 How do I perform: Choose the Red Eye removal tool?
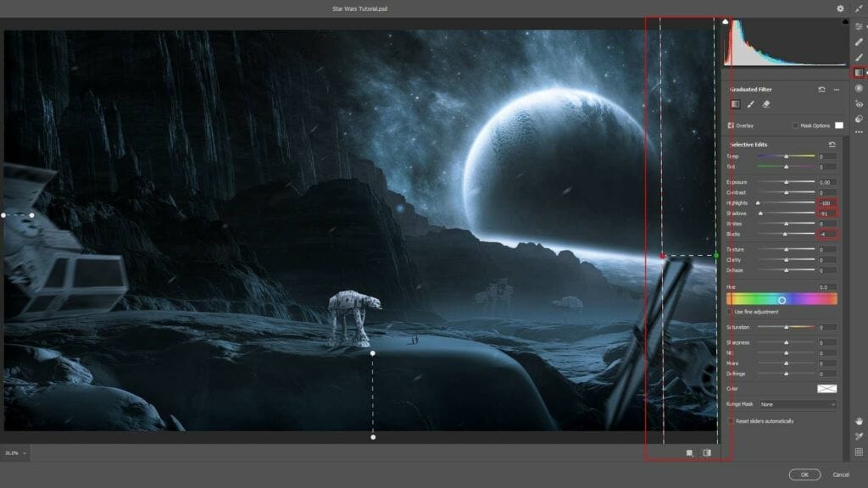[859, 103]
